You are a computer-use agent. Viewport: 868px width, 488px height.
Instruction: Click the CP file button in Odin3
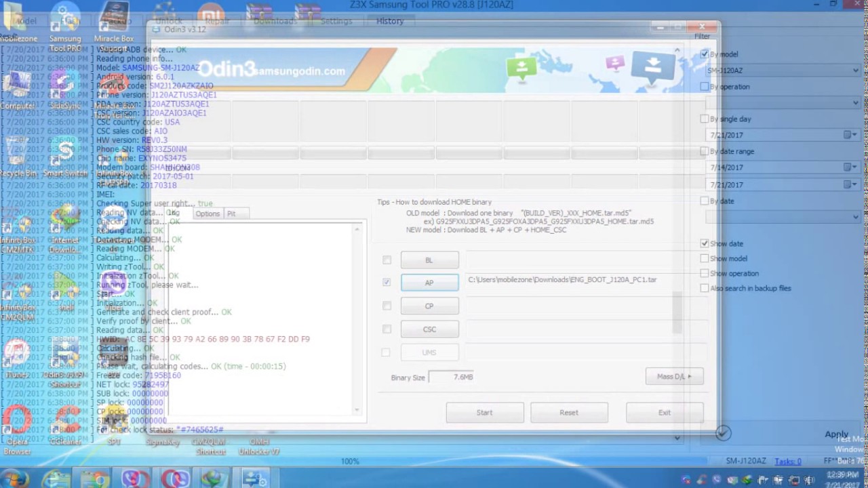(429, 306)
